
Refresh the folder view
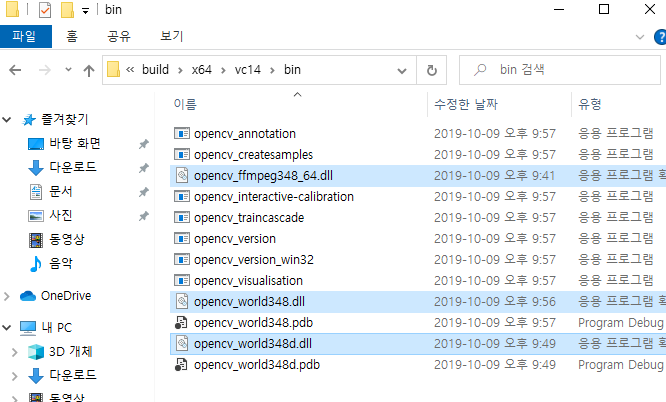tap(432, 70)
